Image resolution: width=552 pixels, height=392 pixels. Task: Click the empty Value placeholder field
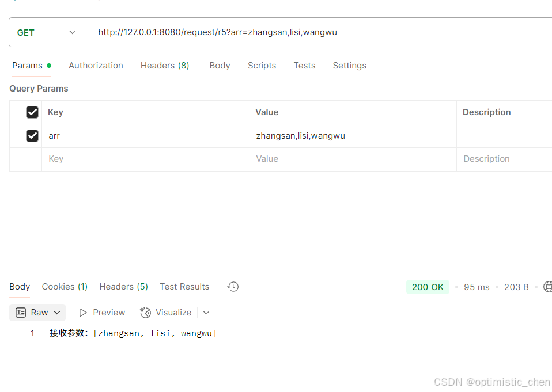(353, 159)
